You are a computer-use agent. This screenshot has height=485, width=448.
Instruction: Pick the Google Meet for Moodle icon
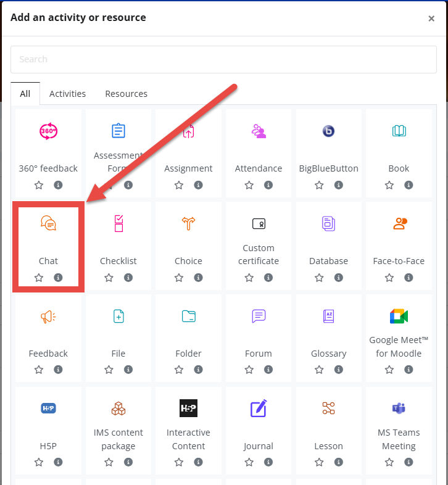(x=399, y=316)
